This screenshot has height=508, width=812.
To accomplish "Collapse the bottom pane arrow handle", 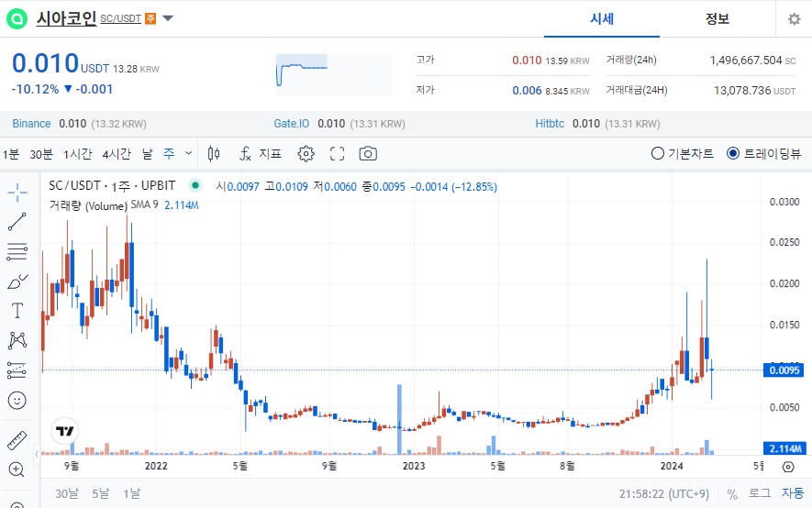I will pyautogui.click(x=37, y=454).
